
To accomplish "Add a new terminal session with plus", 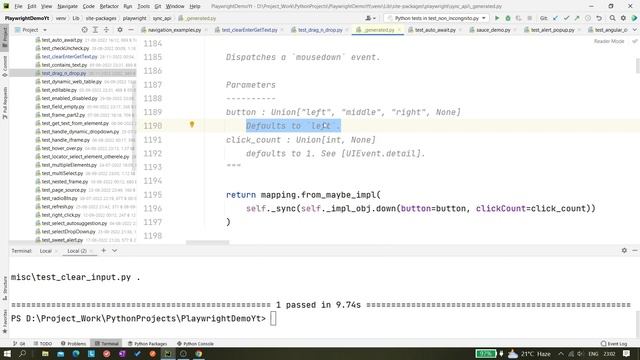I will 104,251.
